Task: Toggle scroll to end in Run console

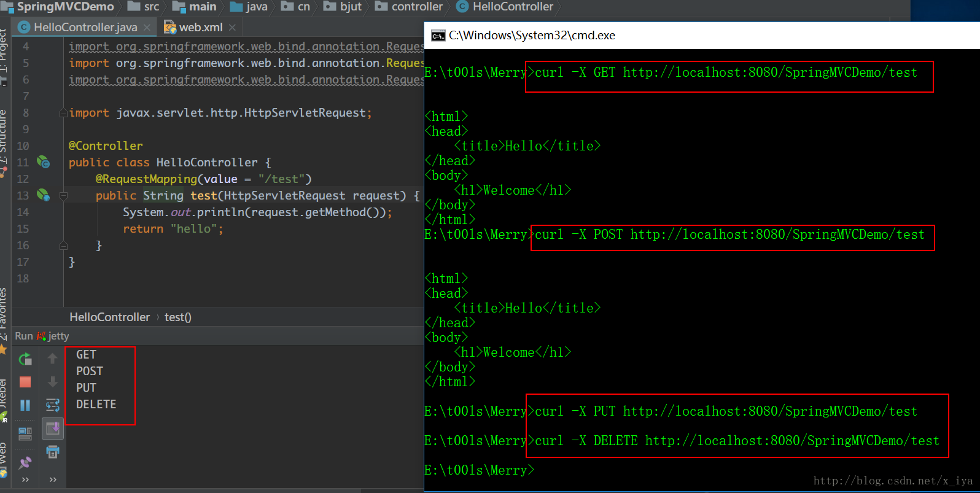Action: [53, 429]
